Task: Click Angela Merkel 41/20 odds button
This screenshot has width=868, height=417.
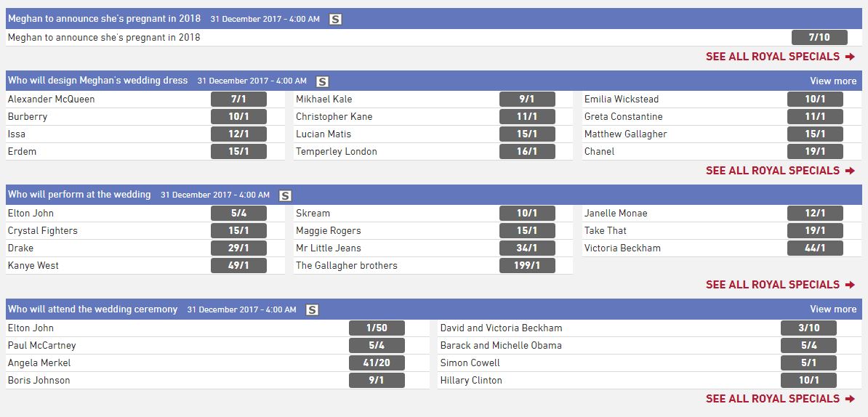Action: 377,363
